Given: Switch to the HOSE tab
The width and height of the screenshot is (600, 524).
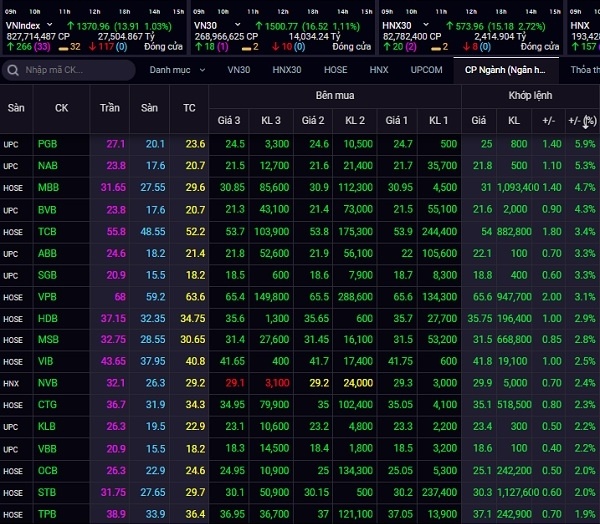Looking at the screenshot, I should tap(336, 70).
